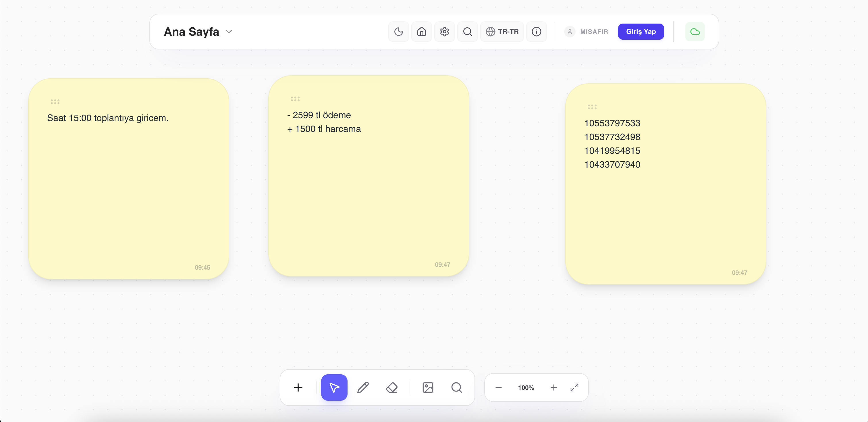The width and height of the screenshot is (868, 422).
Task: Toggle dark mode moon icon
Action: pos(398,32)
